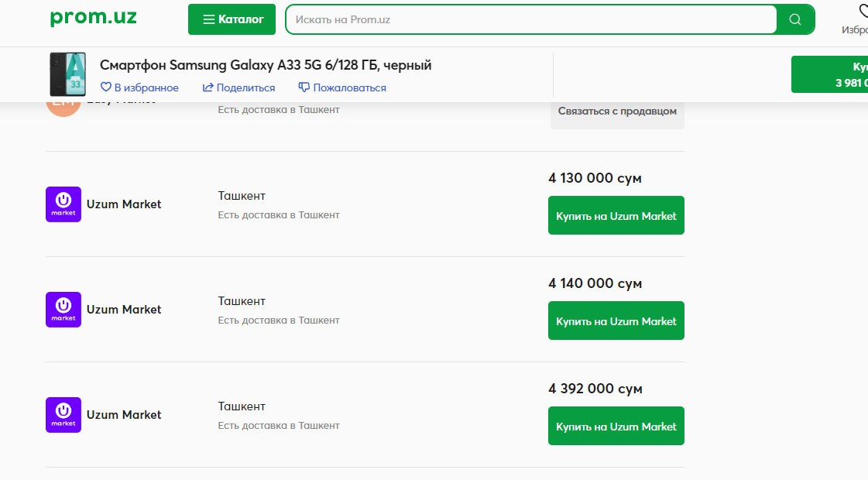Viewport: 868px width, 480px height.
Task: Buy on Uzum Market for 4 140 000 сум
Action: tap(616, 321)
